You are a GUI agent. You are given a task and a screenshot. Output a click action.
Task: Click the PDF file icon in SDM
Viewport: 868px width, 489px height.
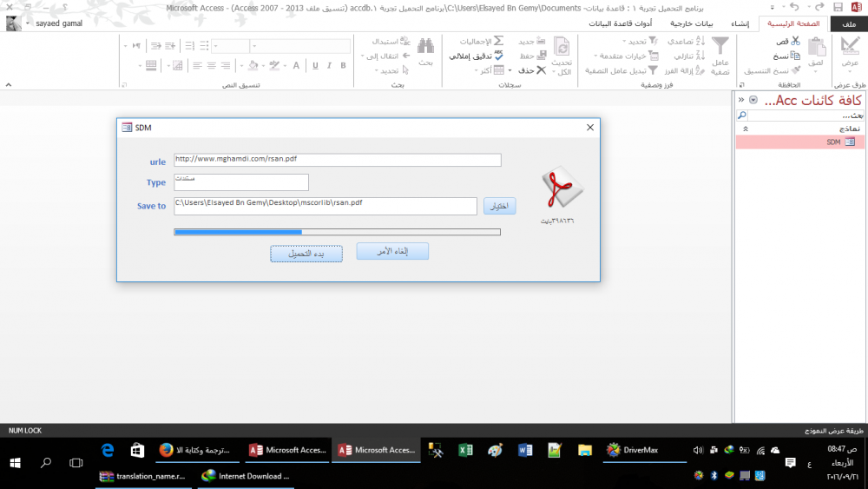[562, 188]
